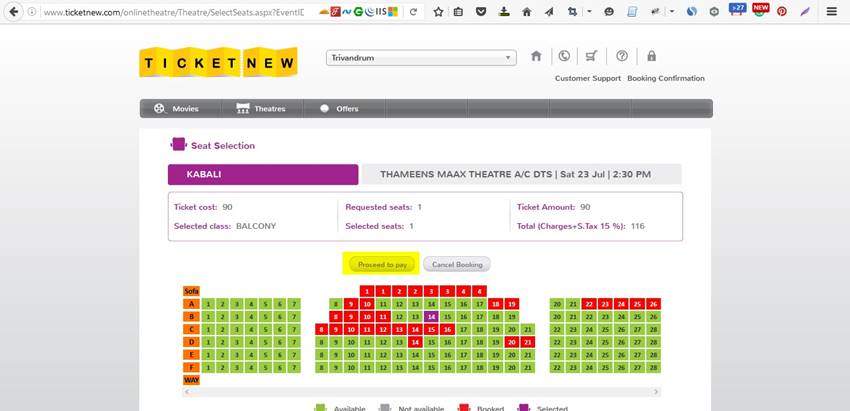Open the Theatres menu
This screenshot has height=411, width=850.
(262, 108)
